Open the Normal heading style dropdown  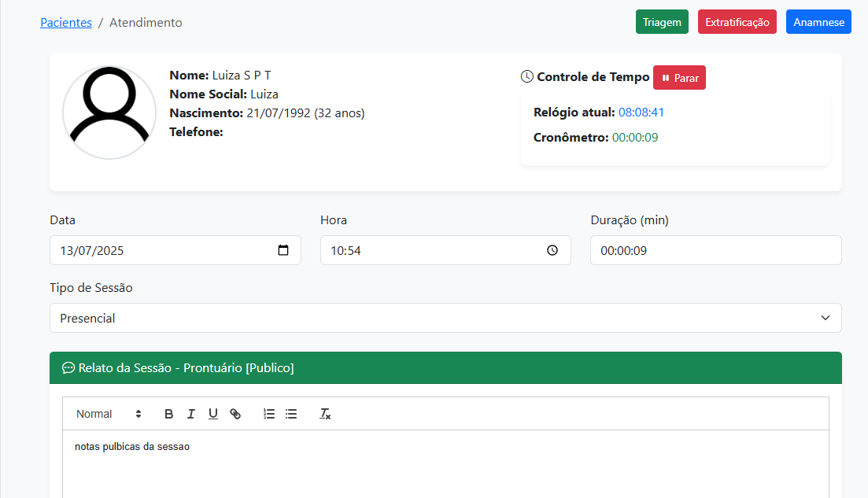(x=109, y=414)
